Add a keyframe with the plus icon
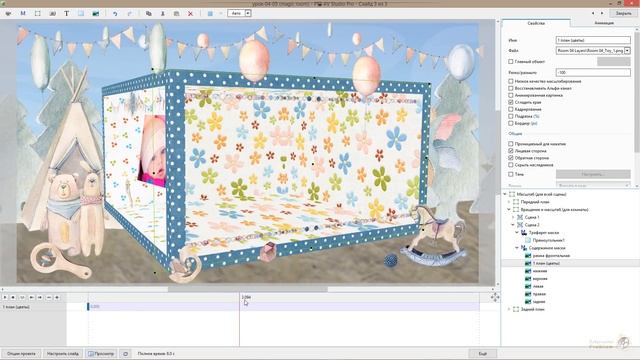 pyautogui.click(x=57, y=298)
